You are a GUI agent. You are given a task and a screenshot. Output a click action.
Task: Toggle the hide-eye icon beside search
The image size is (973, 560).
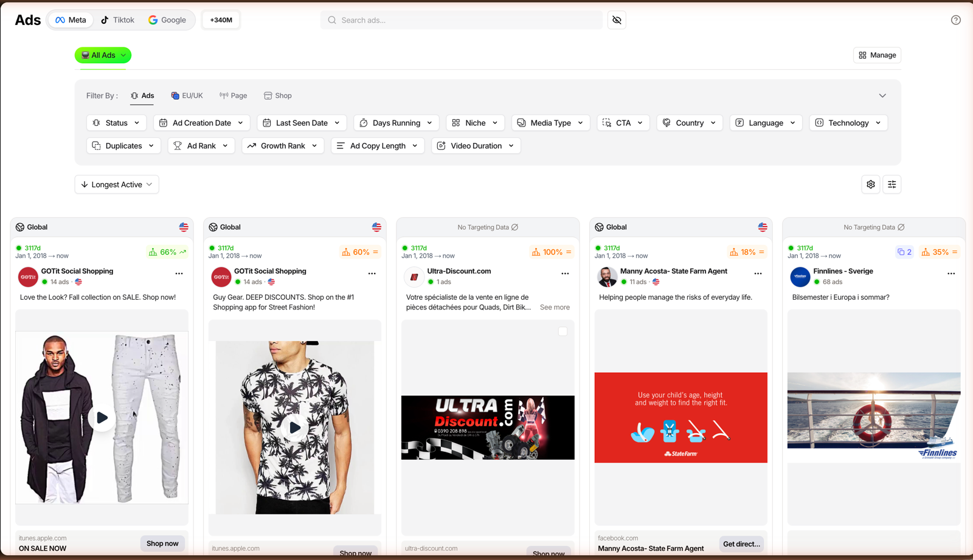coord(617,20)
